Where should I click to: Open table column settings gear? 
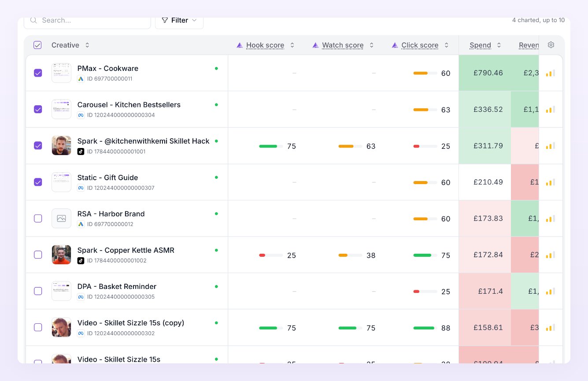tap(551, 45)
